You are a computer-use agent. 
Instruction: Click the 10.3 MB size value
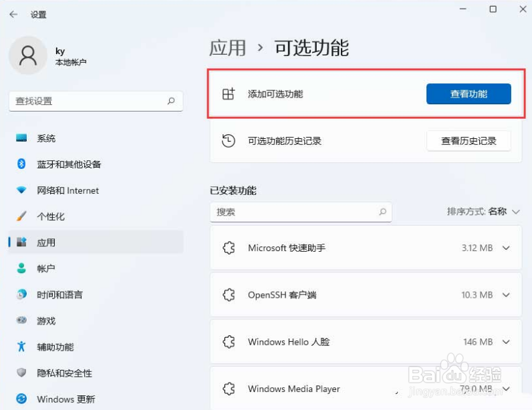pyautogui.click(x=477, y=294)
